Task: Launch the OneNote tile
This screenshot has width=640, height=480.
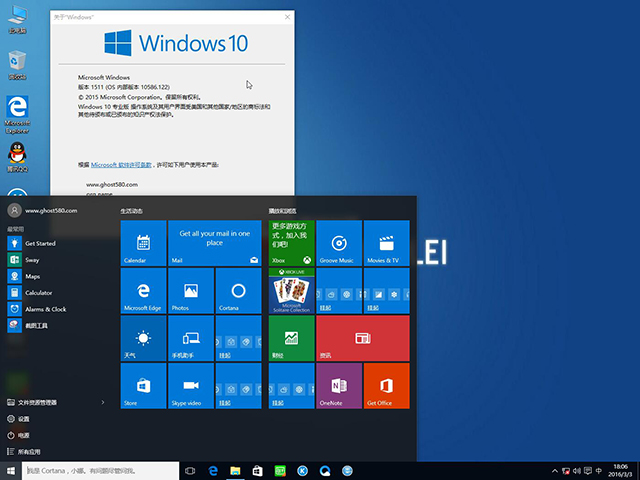Action: click(x=339, y=386)
